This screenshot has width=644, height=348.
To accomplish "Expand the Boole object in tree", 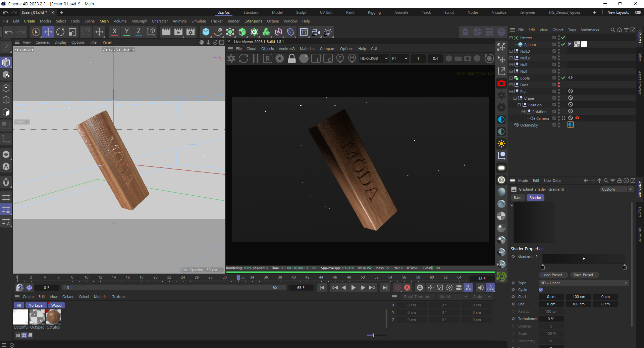I will coord(511,78).
